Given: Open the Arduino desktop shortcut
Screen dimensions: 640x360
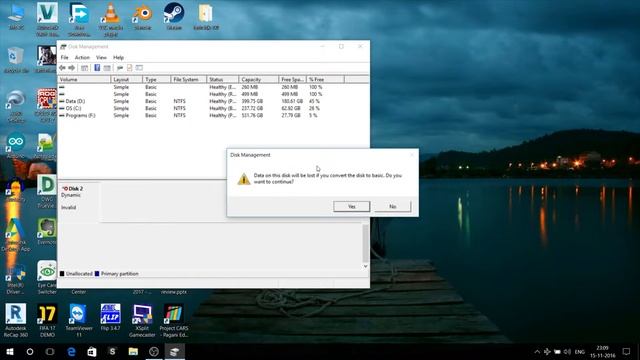Looking at the screenshot, I should click(16, 145).
